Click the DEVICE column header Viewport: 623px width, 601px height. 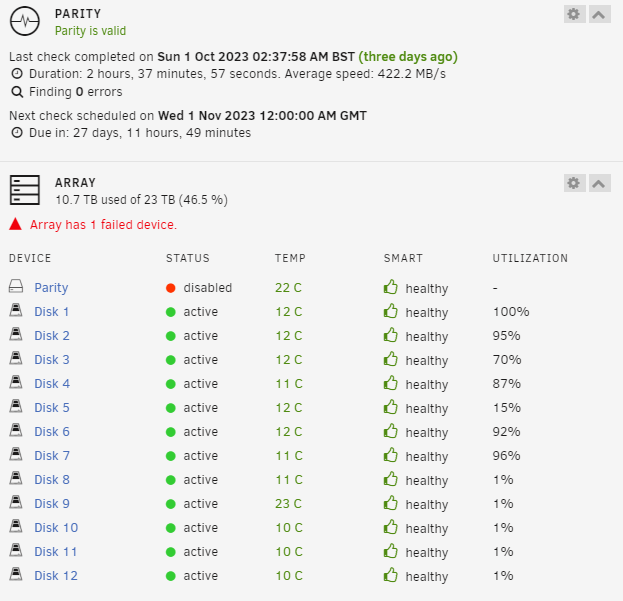click(x=30, y=258)
